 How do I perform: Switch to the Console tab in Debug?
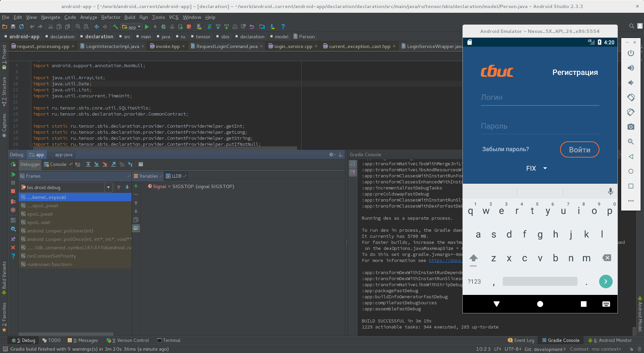pos(58,164)
